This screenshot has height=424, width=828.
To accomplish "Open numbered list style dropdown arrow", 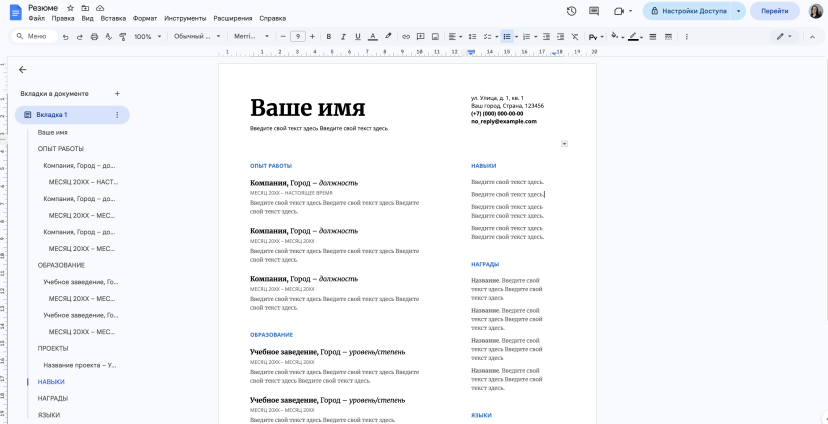I will click(535, 36).
